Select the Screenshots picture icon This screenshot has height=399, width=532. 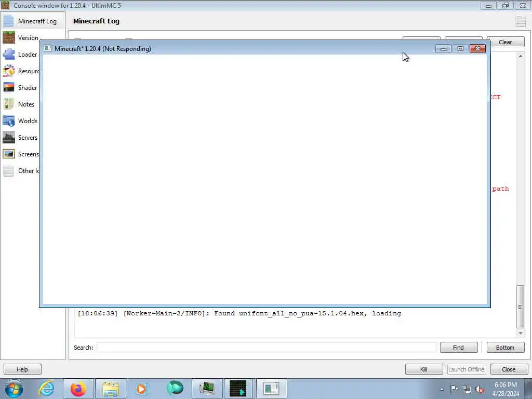pyautogui.click(x=9, y=154)
